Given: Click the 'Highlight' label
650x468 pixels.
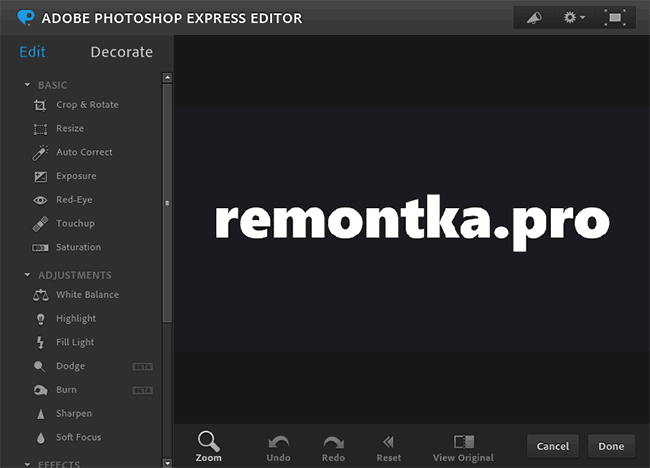Looking at the screenshot, I should coord(76,319).
